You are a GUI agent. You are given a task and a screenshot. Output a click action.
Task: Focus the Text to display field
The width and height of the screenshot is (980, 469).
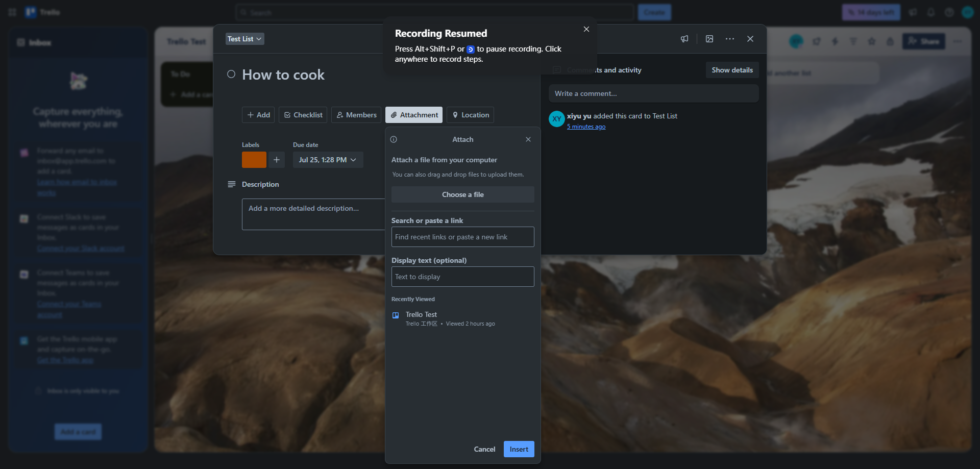pyautogui.click(x=463, y=277)
